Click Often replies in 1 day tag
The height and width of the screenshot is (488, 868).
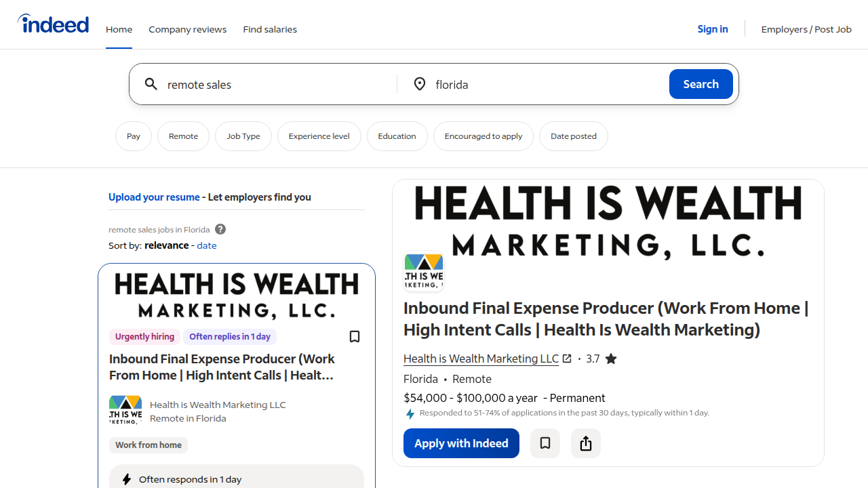(x=230, y=337)
